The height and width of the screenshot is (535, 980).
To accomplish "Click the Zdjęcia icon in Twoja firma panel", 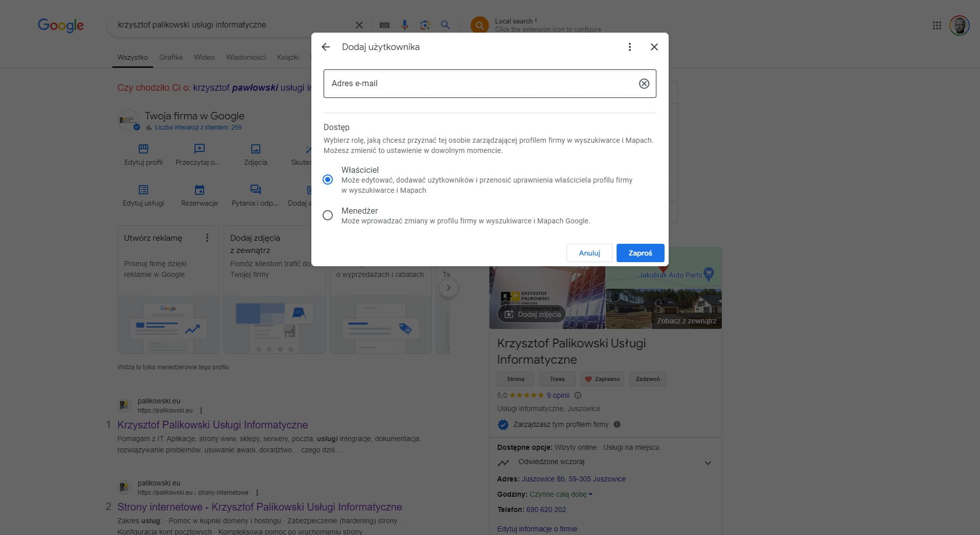I will 255,149.
